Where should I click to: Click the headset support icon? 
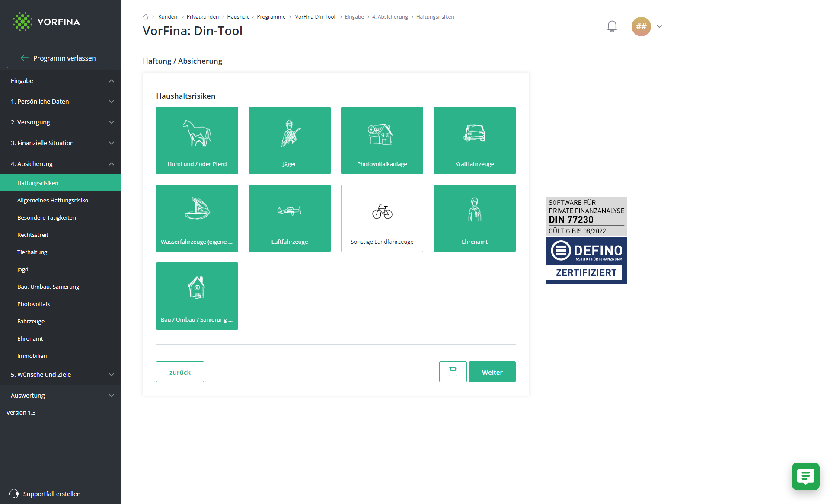point(13,494)
